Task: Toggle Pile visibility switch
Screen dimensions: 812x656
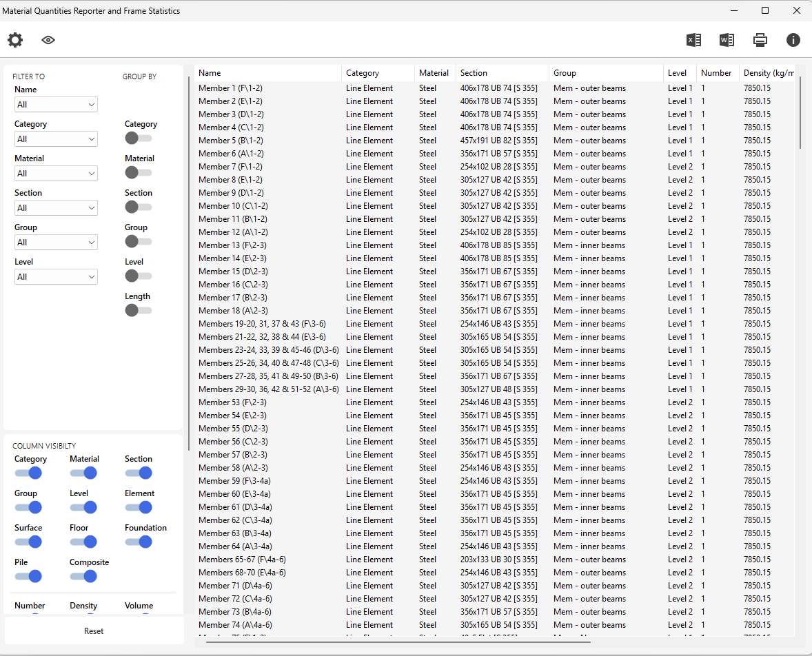Action: pos(28,576)
